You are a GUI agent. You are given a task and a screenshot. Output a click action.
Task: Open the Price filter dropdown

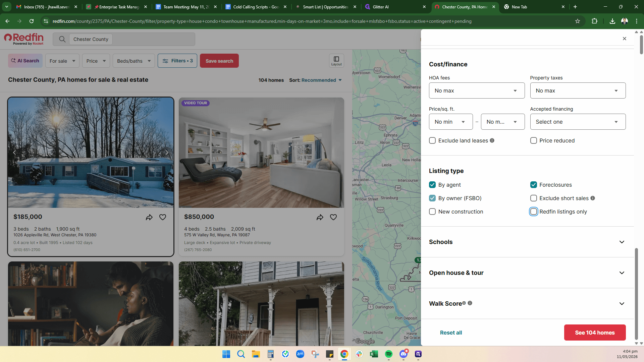(x=96, y=61)
